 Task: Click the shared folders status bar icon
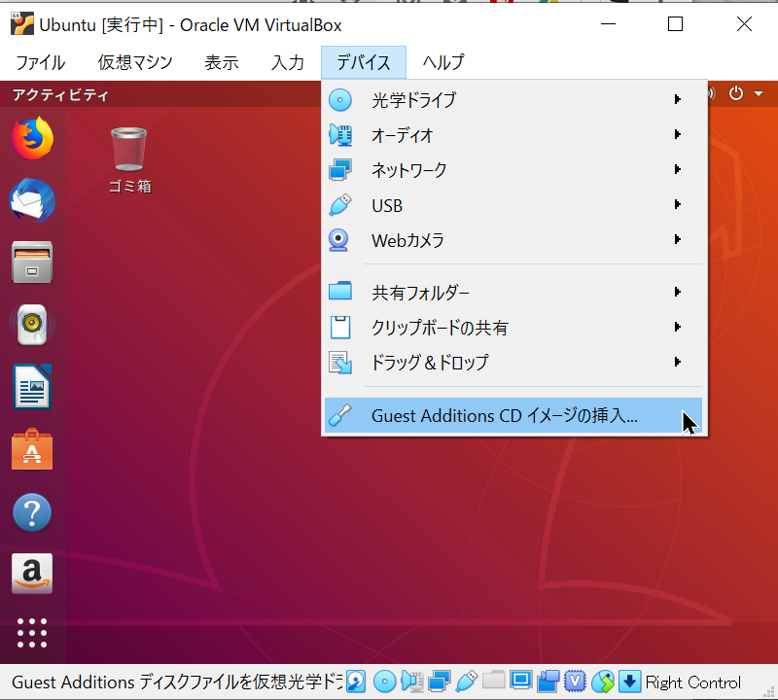point(494,681)
